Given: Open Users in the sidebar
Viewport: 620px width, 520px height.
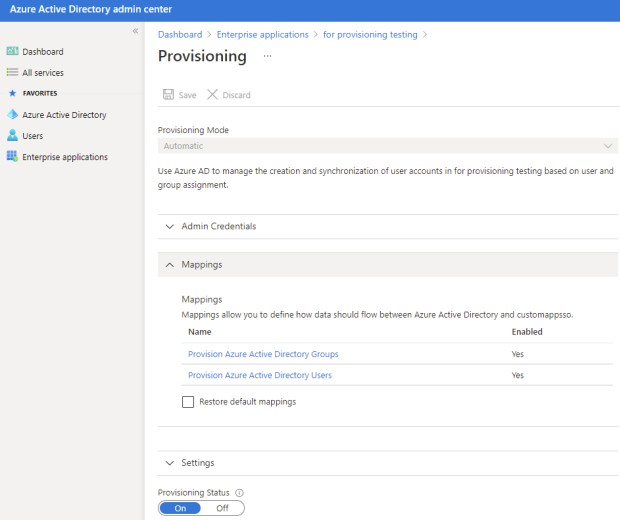Looking at the screenshot, I should tap(32, 136).
